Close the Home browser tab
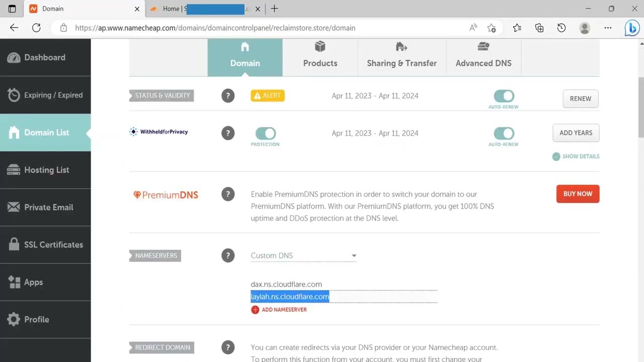 pyautogui.click(x=258, y=9)
